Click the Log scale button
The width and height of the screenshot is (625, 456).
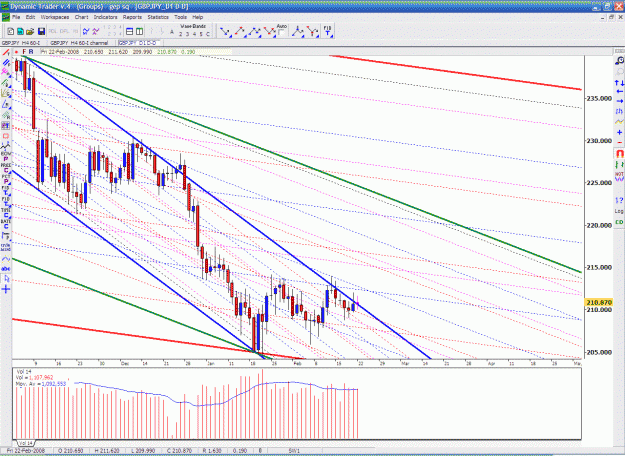(x=619, y=211)
